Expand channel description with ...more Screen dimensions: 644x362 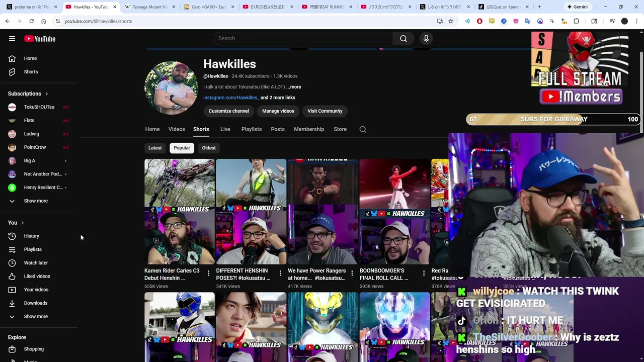coord(294,87)
